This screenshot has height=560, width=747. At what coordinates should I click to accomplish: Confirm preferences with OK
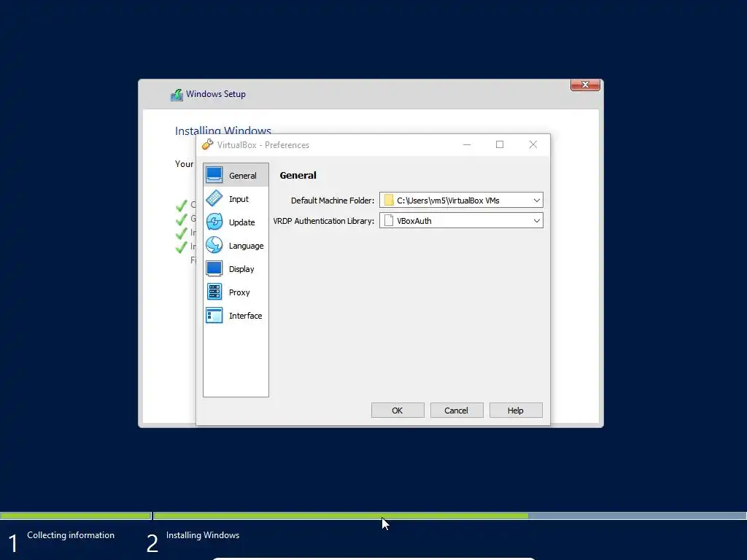pyautogui.click(x=398, y=411)
